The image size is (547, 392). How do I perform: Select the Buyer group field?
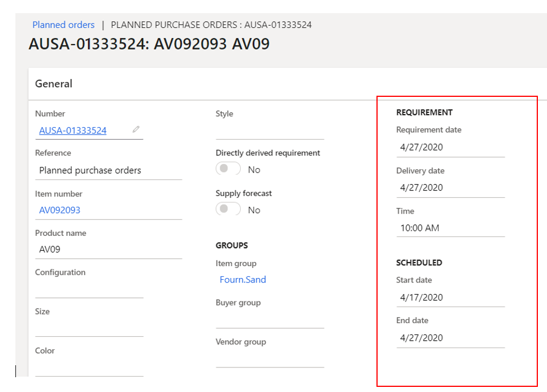click(269, 320)
